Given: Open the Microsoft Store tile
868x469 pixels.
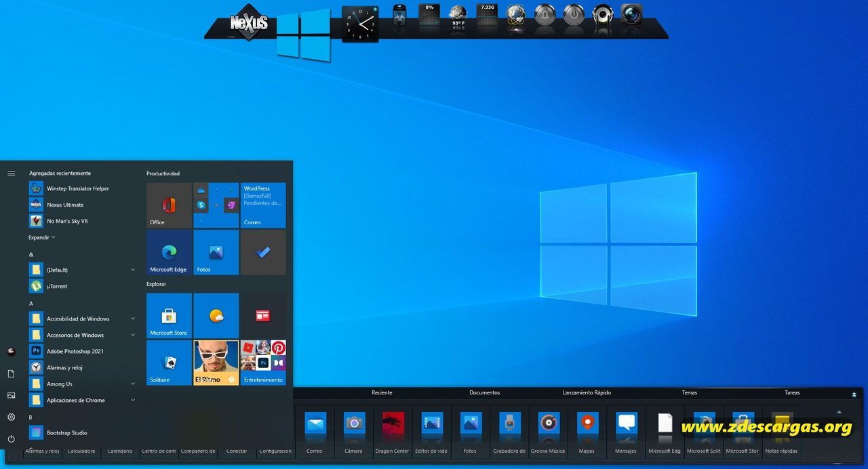Looking at the screenshot, I should [169, 315].
